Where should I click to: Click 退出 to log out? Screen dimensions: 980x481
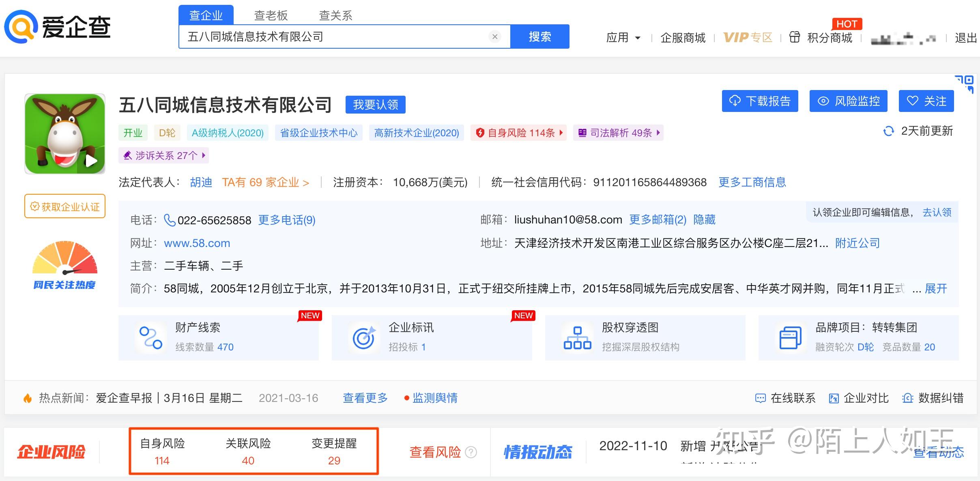pyautogui.click(x=966, y=38)
